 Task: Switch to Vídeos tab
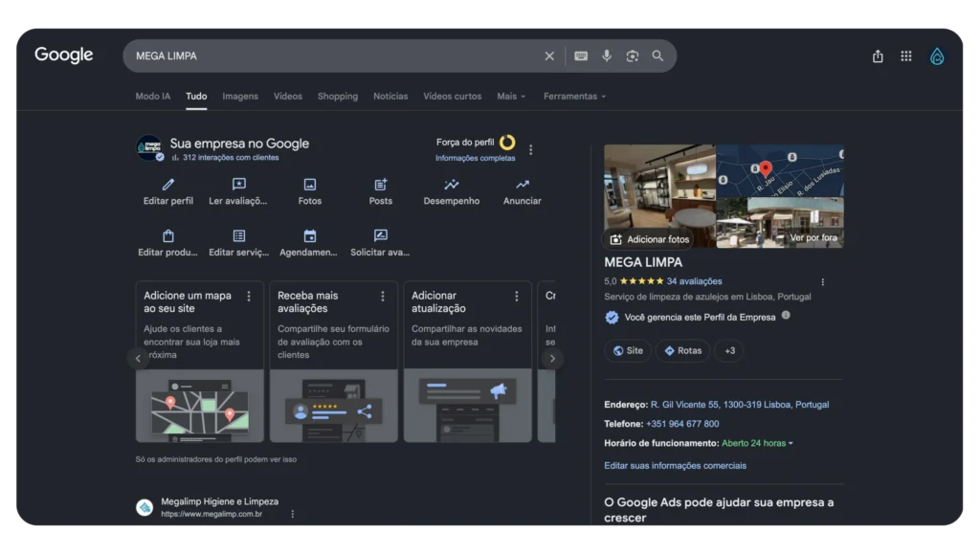click(x=287, y=97)
